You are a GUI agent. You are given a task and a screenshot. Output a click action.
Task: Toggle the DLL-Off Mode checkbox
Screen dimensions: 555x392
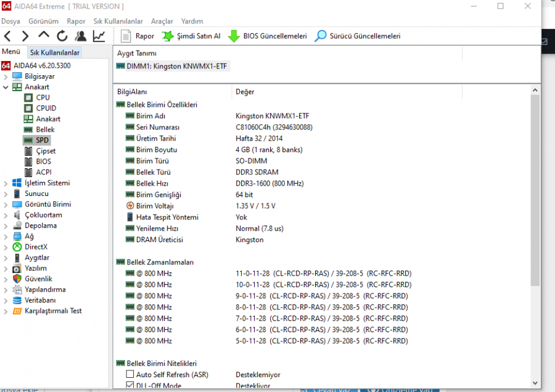pos(130,385)
